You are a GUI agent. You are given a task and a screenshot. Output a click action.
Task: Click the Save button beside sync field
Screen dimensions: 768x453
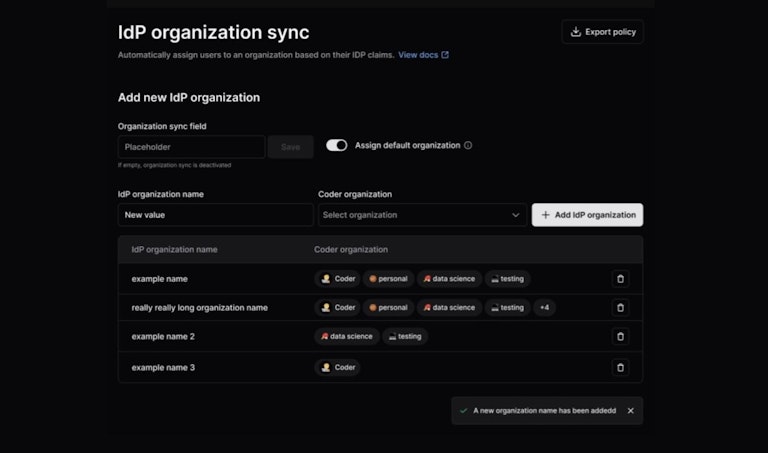290,147
